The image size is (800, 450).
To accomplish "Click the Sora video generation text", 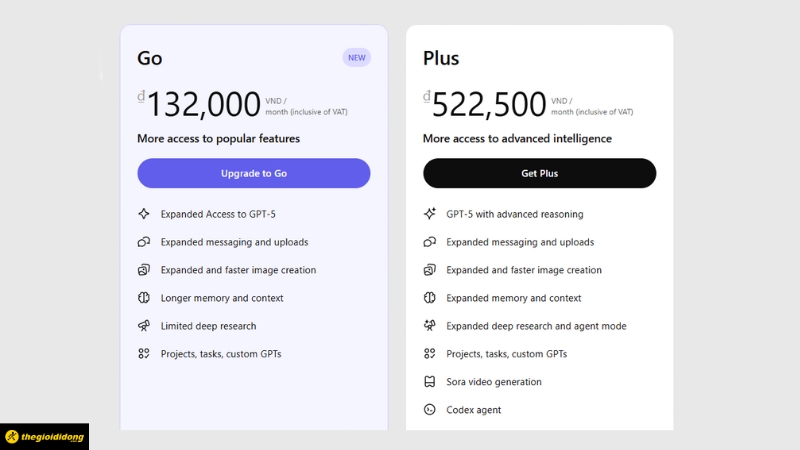I will click(494, 382).
